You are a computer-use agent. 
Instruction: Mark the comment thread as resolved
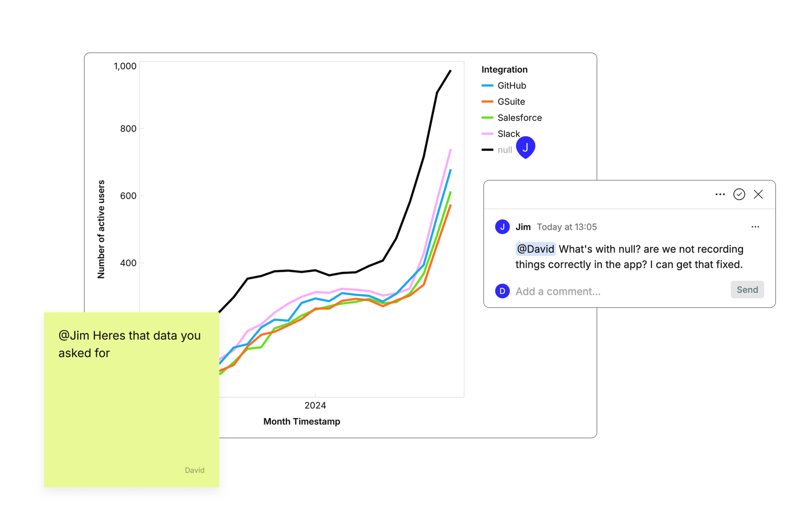click(x=739, y=195)
